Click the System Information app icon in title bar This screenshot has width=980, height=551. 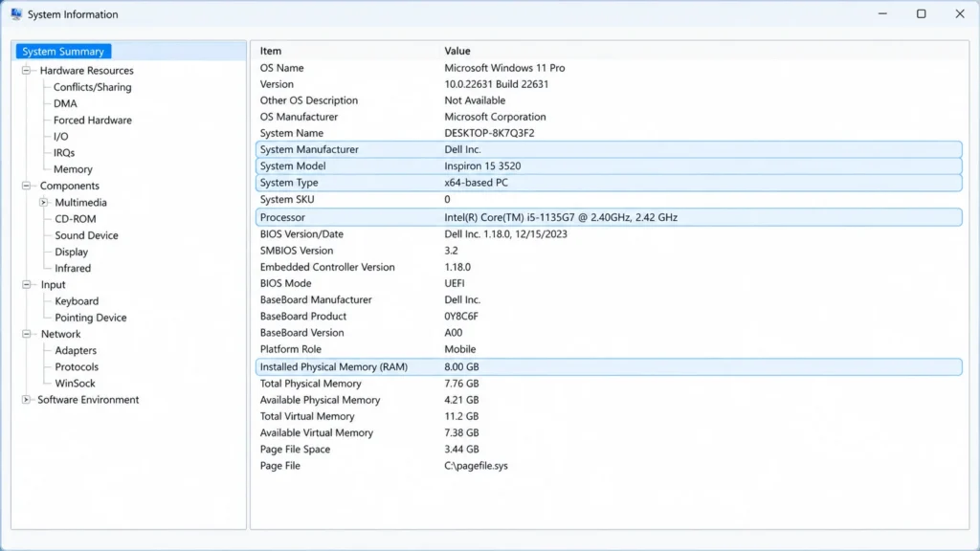16,13
